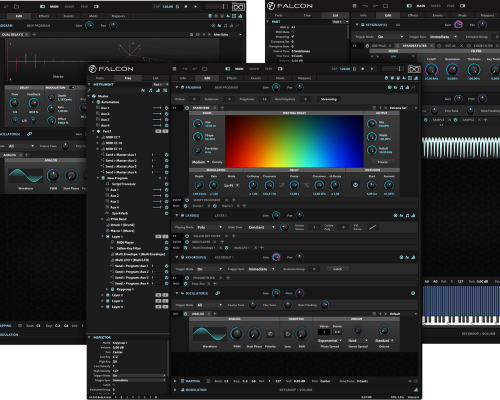
Task: Click the undo arrow in front window
Action: [185, 69]
